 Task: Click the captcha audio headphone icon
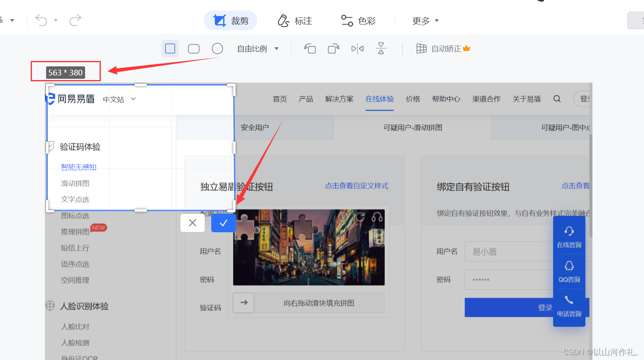coord(377,216)
